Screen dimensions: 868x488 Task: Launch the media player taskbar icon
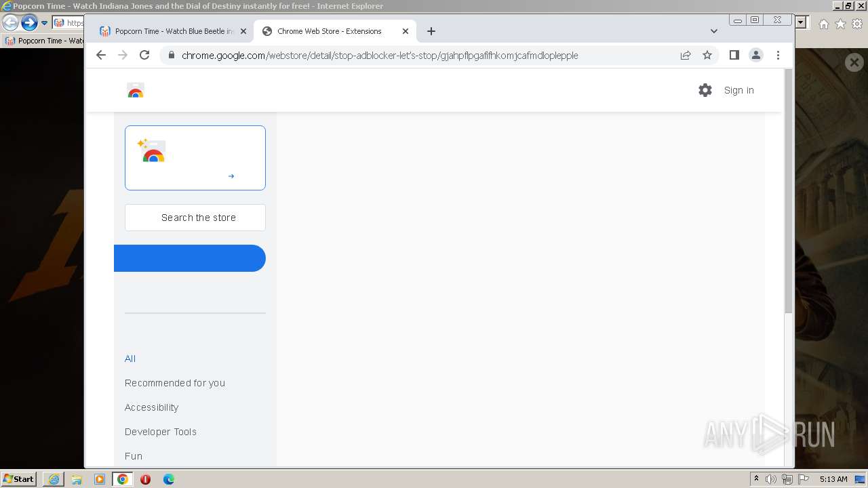pyautogui.click(x=100, y=479)
